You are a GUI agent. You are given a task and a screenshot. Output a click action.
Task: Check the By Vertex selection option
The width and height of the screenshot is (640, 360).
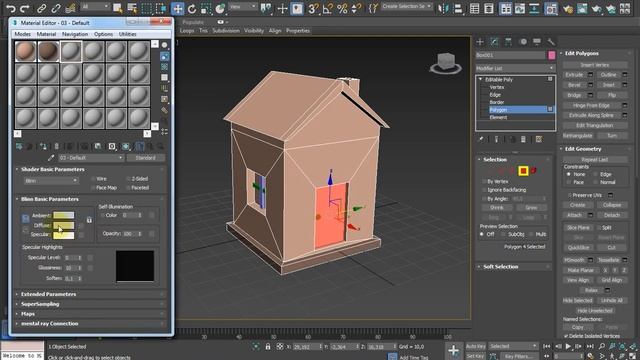coord(484,181)
